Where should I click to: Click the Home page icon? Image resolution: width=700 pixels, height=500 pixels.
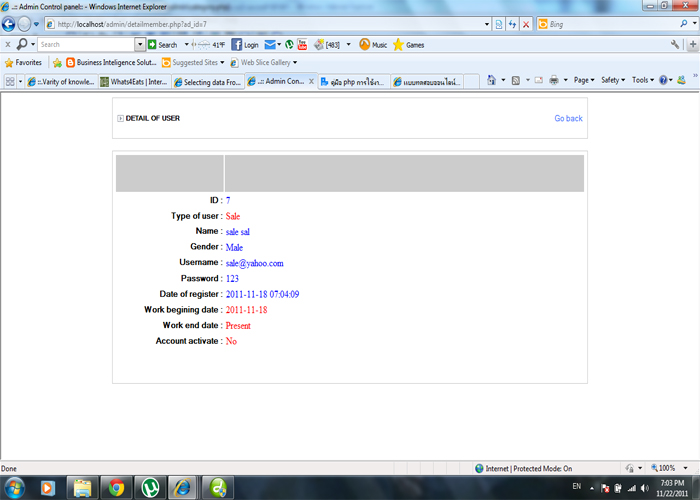coord(491,80)
